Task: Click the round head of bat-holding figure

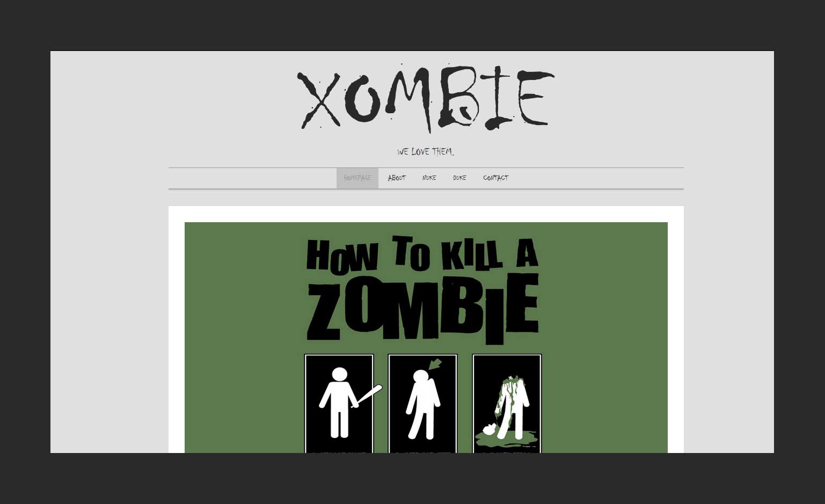Action: (340, 375)
